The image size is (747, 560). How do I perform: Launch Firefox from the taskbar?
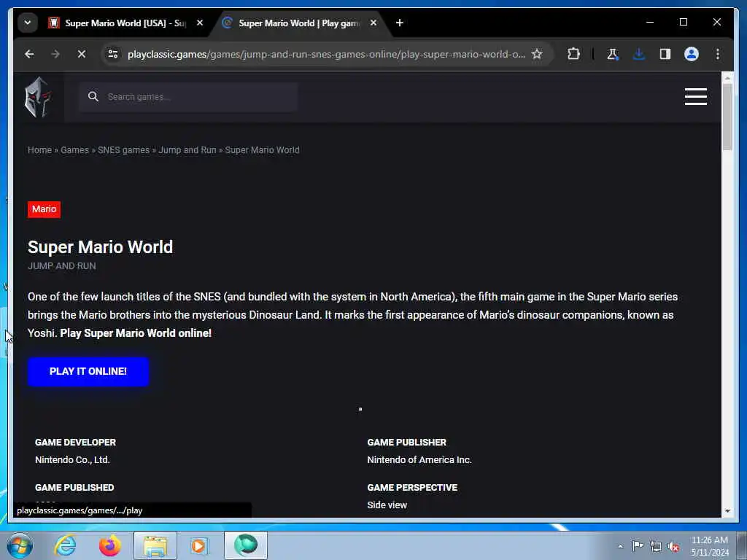109,545
